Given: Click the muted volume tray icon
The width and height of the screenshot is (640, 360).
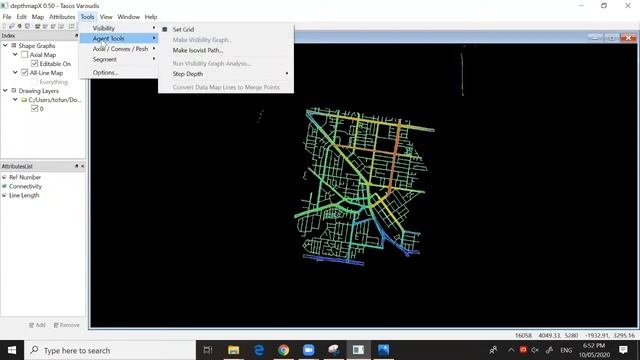Looking at the screenshot, I should [x=535, y=350].
